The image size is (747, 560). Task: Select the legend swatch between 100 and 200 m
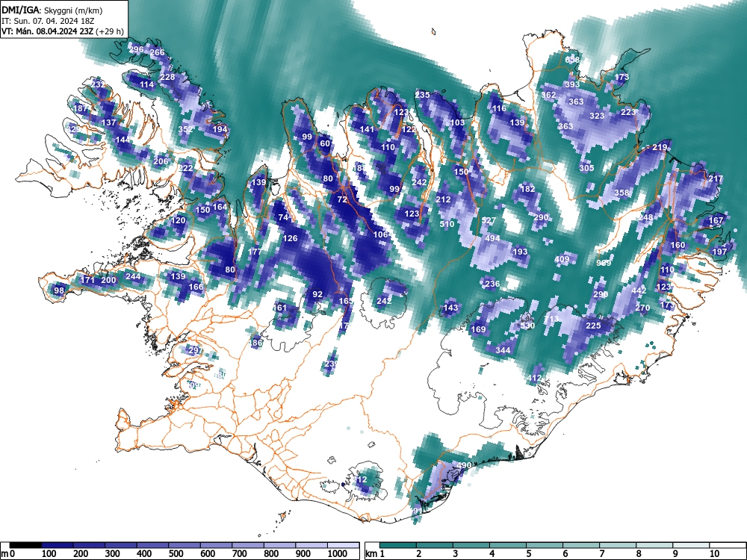click(58, 545)
